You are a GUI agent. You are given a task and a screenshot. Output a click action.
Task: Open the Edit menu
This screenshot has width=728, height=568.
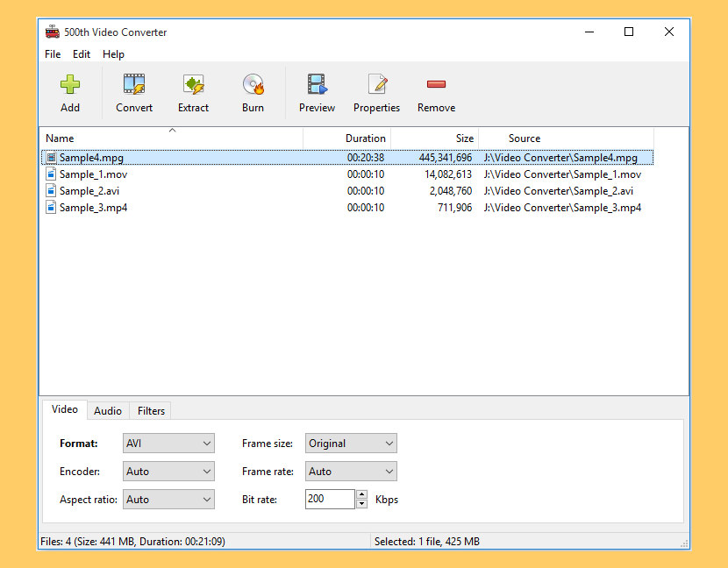click(82, 53)
